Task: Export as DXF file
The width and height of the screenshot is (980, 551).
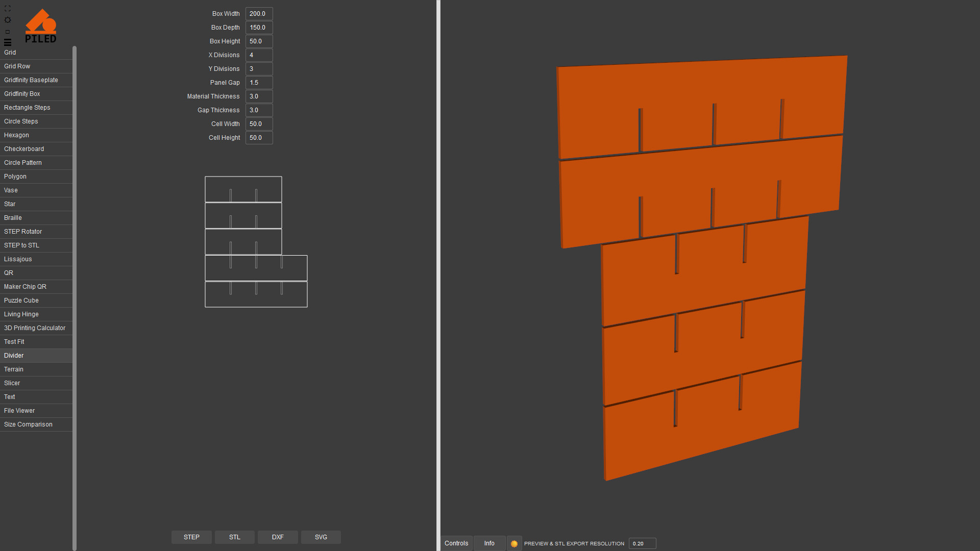Action: [278, 537]
